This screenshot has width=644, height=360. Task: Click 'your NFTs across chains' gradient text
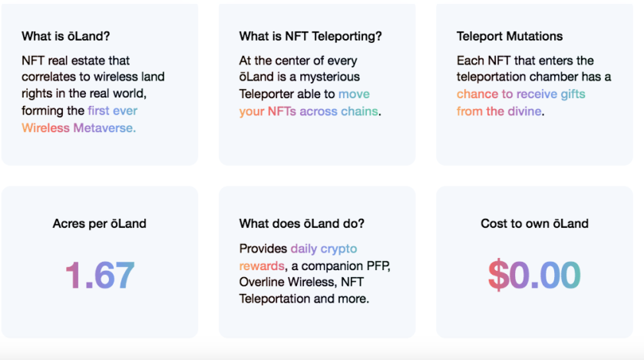[309, 111]
